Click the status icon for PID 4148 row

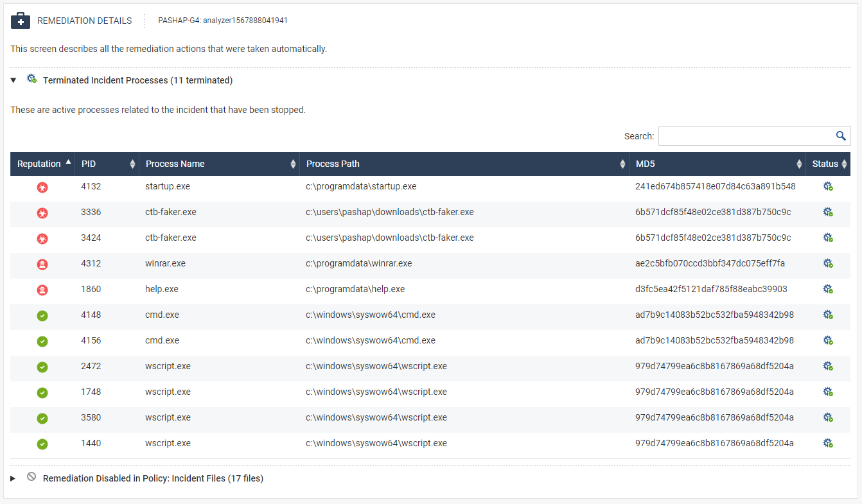coord(828,315)
